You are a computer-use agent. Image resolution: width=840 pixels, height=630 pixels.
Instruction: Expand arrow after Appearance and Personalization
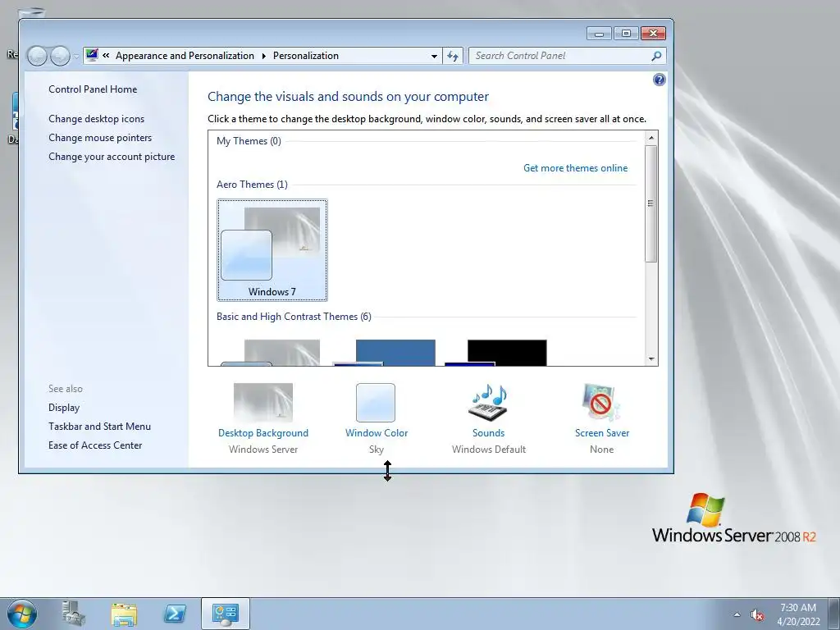[x=263, y=56]
